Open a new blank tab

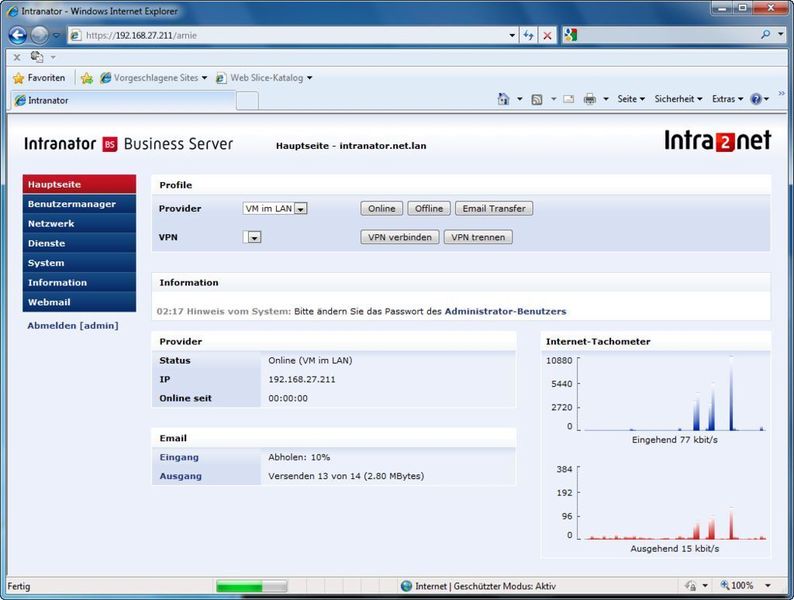[247, 101]
